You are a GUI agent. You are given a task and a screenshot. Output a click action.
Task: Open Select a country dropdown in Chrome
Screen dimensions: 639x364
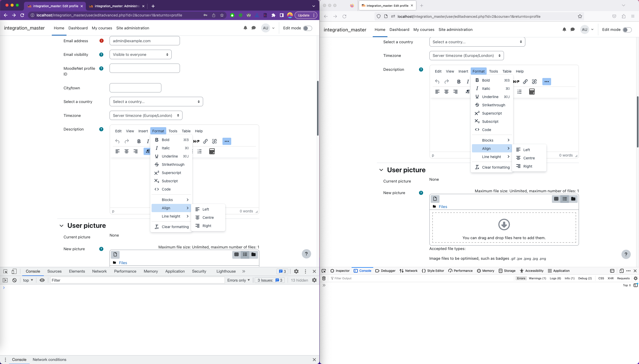click(156, 102)
